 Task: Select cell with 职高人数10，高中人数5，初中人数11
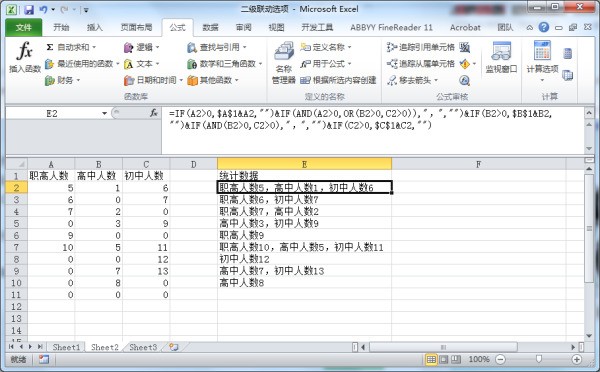pos(304,247)
